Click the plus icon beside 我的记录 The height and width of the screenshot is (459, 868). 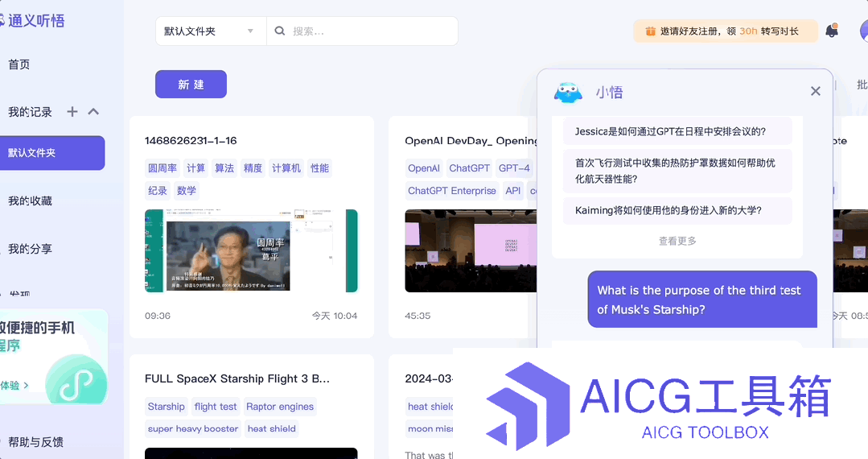(x=72, y=111)
